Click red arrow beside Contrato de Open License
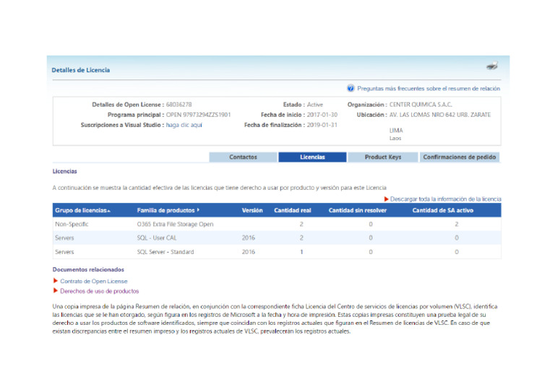This screenshot has width=555, height=392. 55,281
